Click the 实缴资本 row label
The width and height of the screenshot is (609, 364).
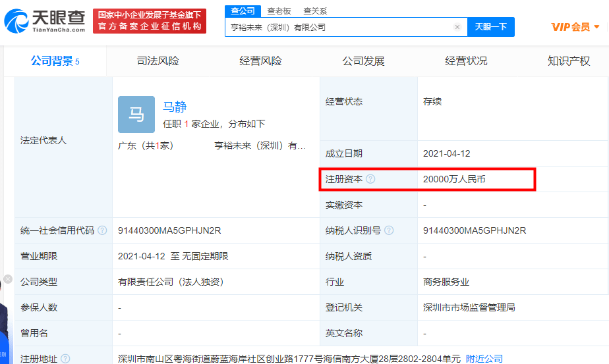click(344, 205)
